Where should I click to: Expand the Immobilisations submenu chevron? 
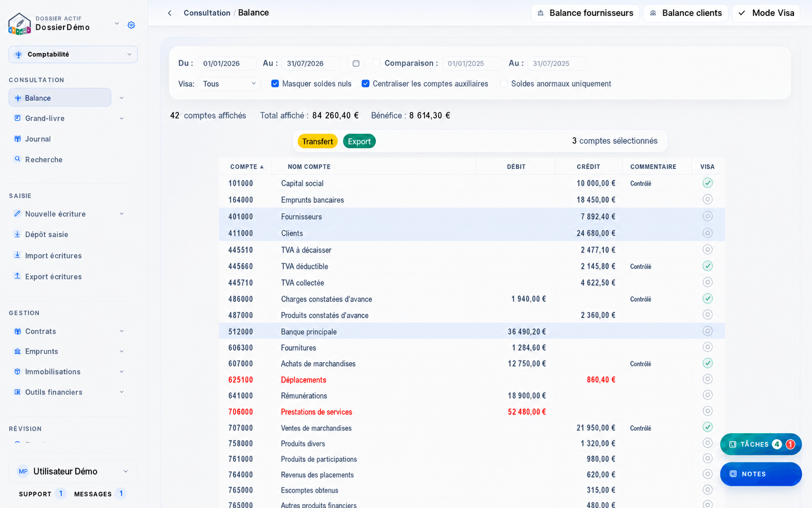point(122,372)
